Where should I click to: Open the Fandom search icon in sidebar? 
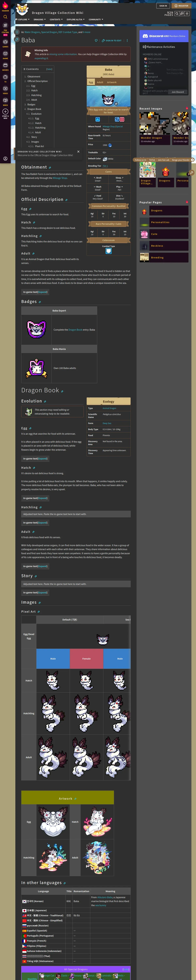[5, 17]
